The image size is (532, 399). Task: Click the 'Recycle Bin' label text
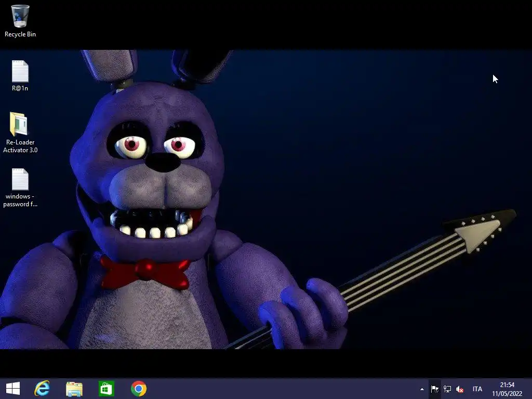(20, 34)
